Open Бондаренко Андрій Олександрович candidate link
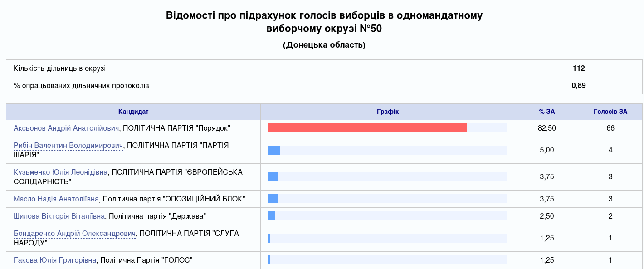 (74, 234)
